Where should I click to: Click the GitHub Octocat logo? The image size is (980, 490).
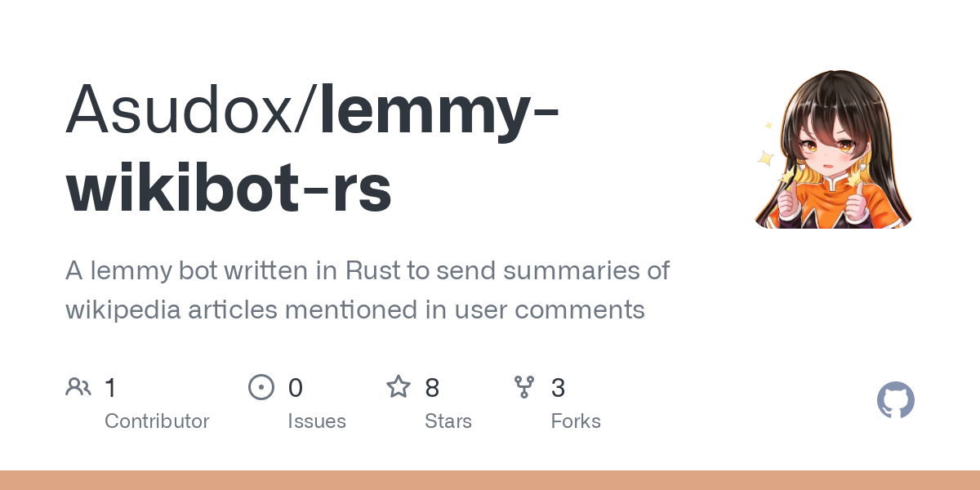coord(896,401)
